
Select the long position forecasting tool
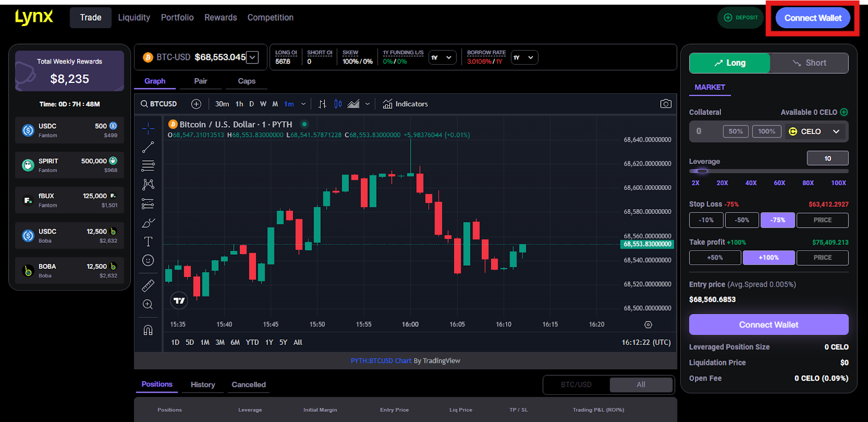(148, 204)
